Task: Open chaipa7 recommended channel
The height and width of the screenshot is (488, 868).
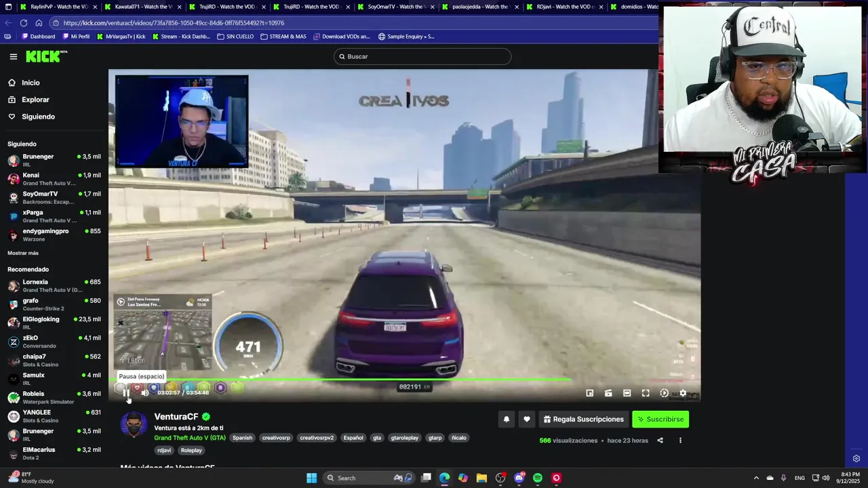Action: pos(54,360)
